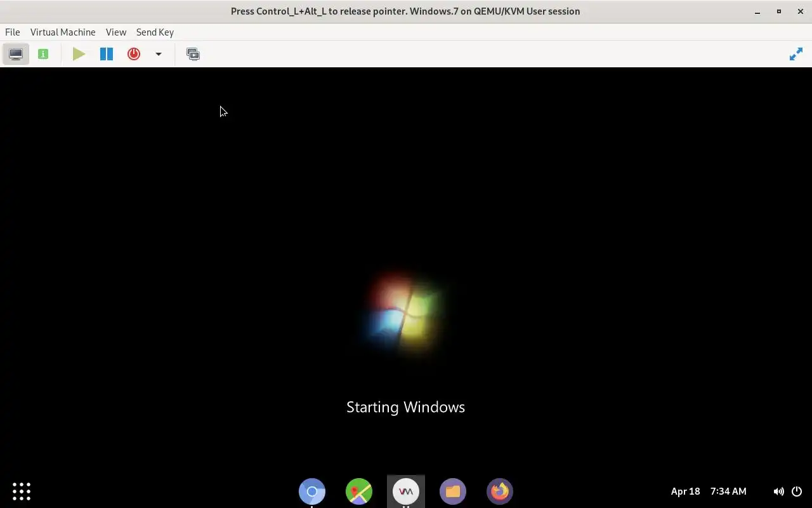
Task: Select the Virtual Machine Manager dock icon
Action: [406, 491]
